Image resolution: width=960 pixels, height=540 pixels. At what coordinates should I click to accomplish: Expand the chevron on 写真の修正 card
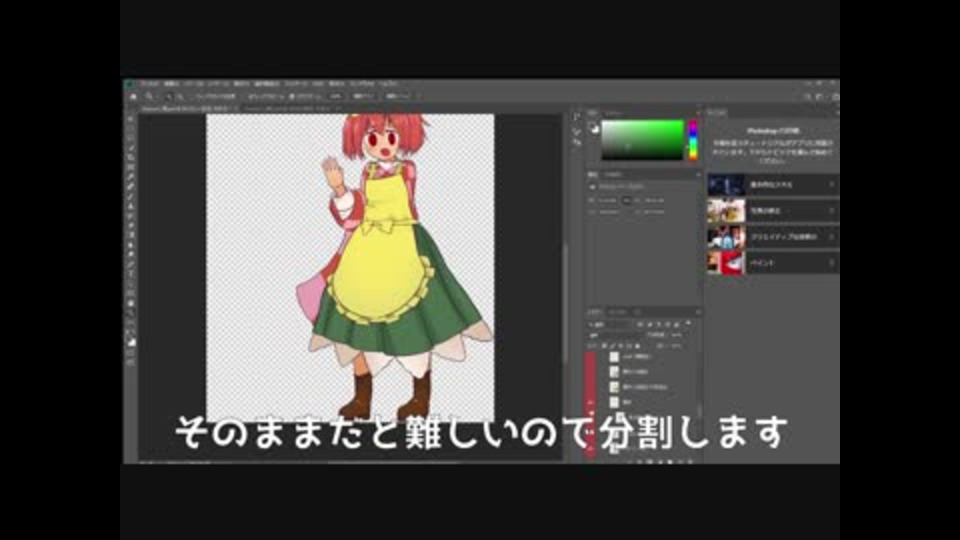(x=831, y=211)
